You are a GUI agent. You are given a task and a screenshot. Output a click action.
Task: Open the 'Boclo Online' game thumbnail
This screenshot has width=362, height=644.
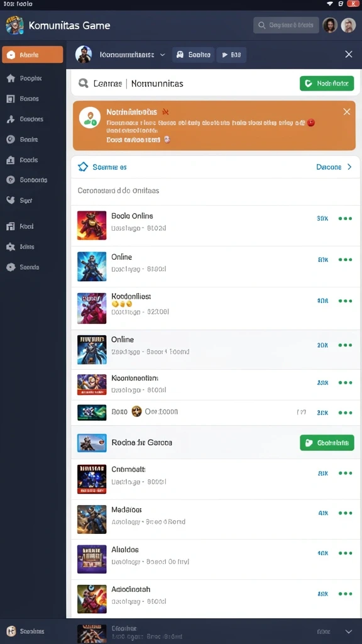(x=92, y=226)
